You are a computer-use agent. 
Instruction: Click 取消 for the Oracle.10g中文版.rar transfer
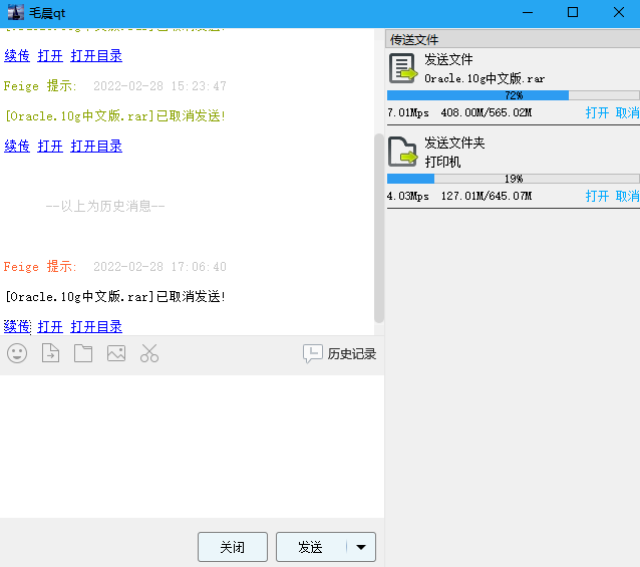[627, 113]
